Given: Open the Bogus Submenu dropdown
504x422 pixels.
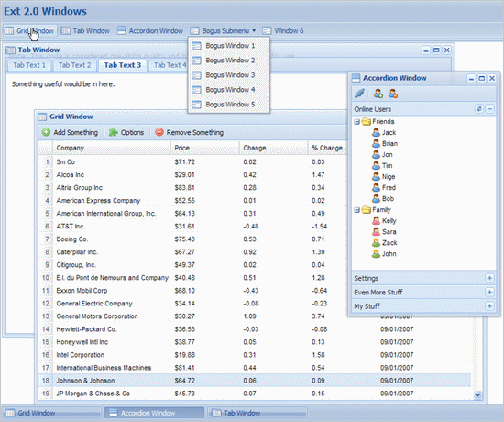Looking at the screenshot, I should pyautogui.click(x=223, y=31).
